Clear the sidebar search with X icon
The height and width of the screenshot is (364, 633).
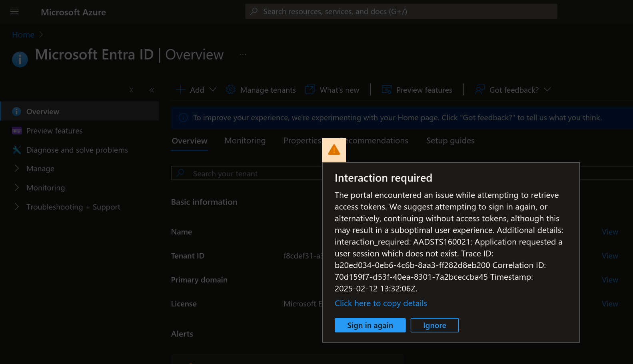click(131, 90)
